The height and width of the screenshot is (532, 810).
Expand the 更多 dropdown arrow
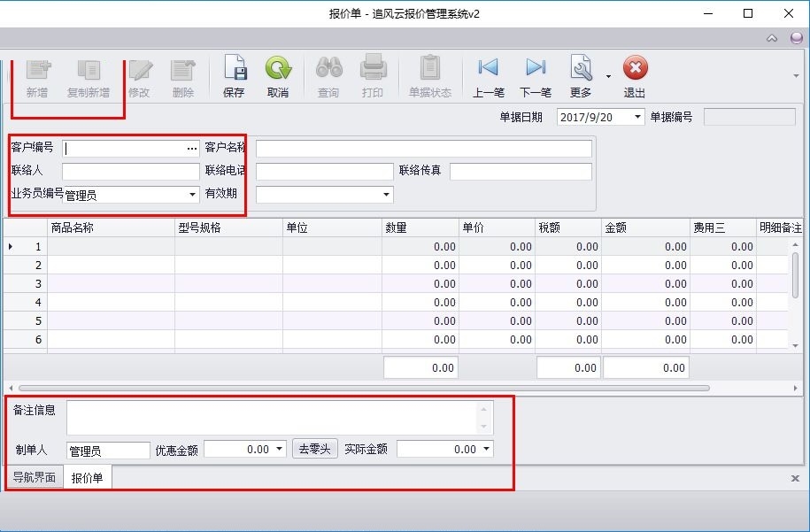(608, 76)
